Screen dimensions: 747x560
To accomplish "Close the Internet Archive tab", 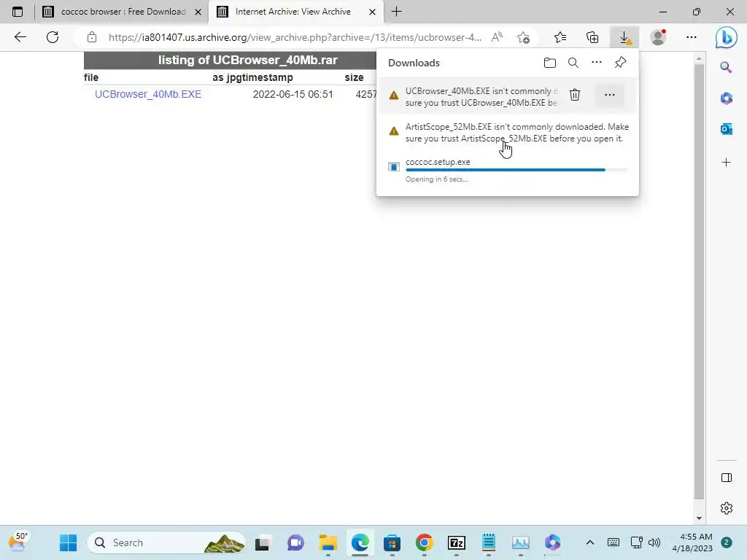I will pos(373,12).
